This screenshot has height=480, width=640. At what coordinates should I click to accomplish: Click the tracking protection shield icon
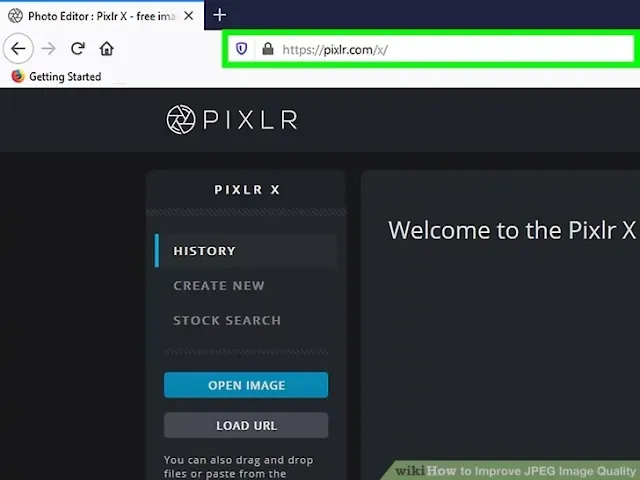click(x=242, y=49)
